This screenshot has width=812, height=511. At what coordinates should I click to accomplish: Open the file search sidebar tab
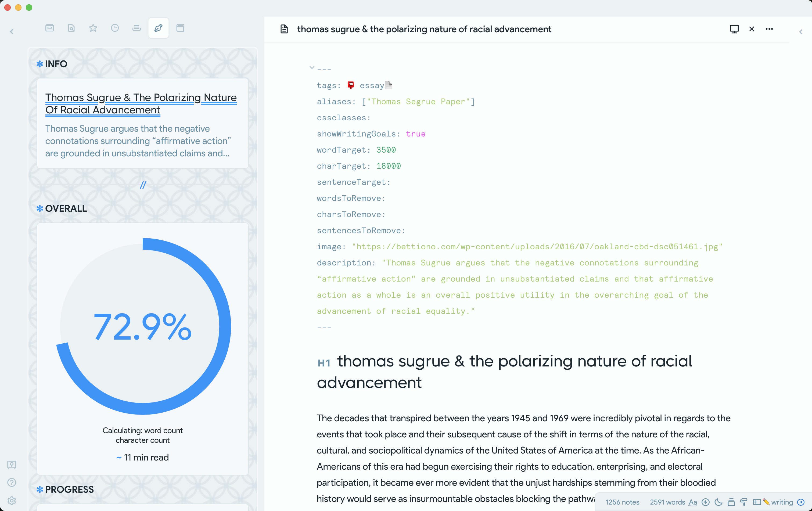coord(71,28)
